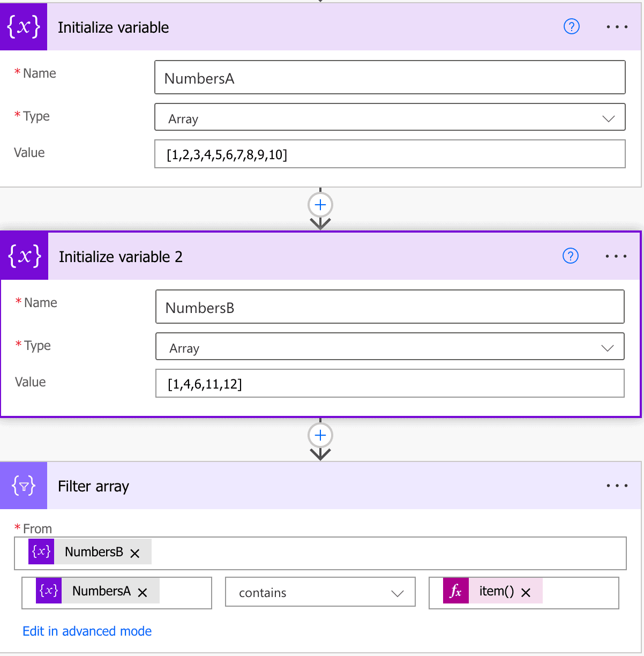Image resolution: width=644 pixels, height=656 pixels.
Task: Open the help icon on Initialize variable
Action: click(x=572, y=26)
